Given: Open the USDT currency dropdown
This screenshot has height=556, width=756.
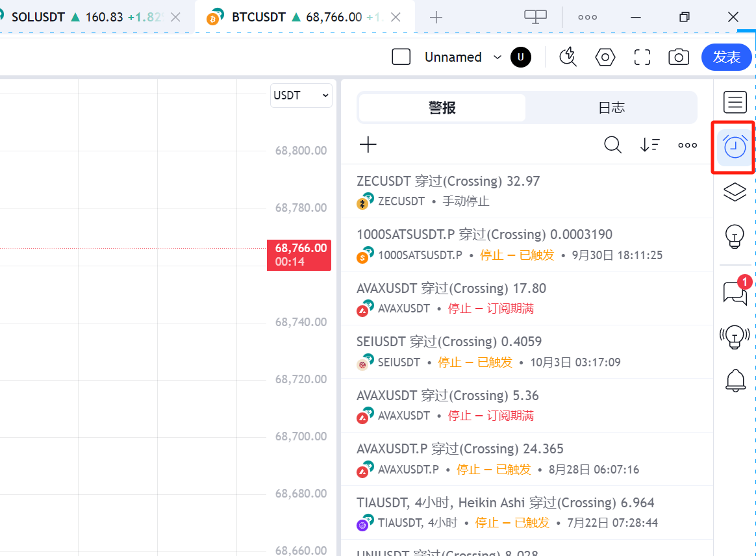Looking at the screenshot, I should (301, 95).
